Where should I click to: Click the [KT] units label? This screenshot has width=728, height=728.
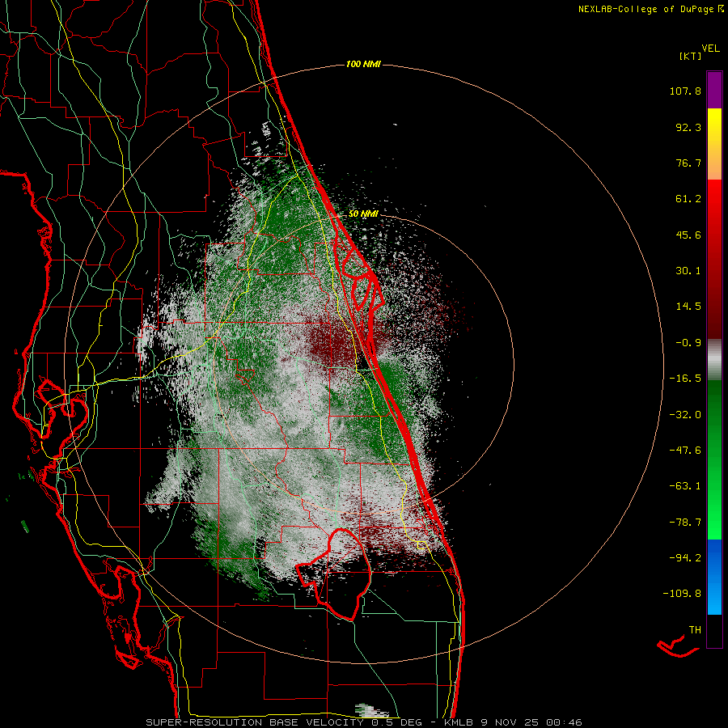point(691,56)
